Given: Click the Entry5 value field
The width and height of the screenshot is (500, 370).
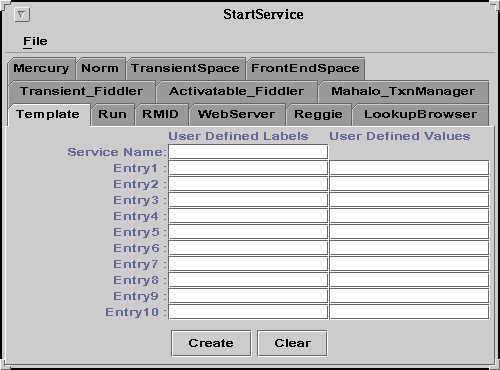Looking at the screenshot, I should click(x=409, y=232).
